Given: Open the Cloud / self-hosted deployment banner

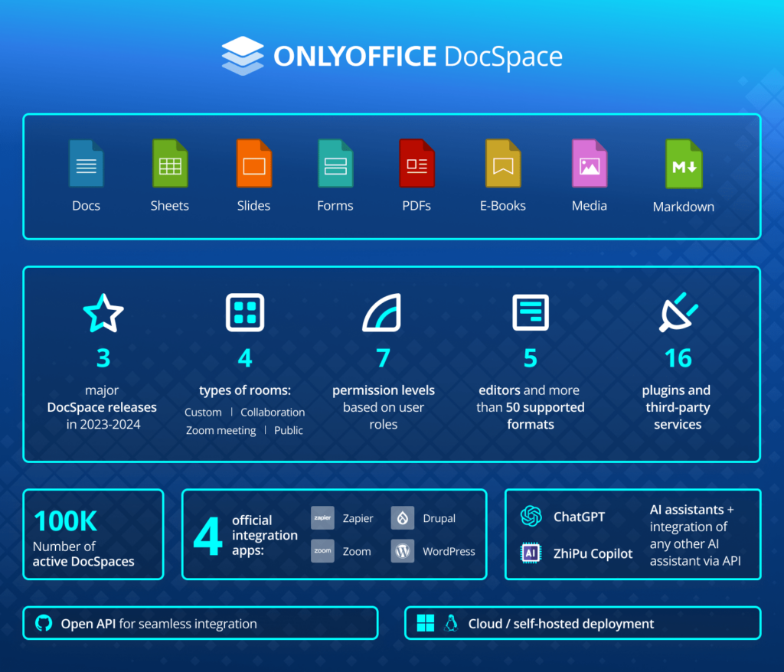Looking at the screenshot, I should click(582, 623).
